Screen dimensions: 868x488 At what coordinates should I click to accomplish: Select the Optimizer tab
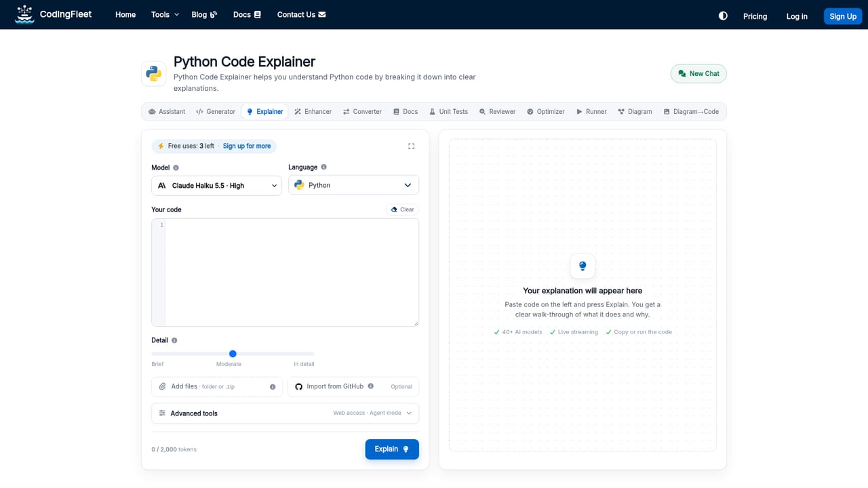tap(545, 112)
